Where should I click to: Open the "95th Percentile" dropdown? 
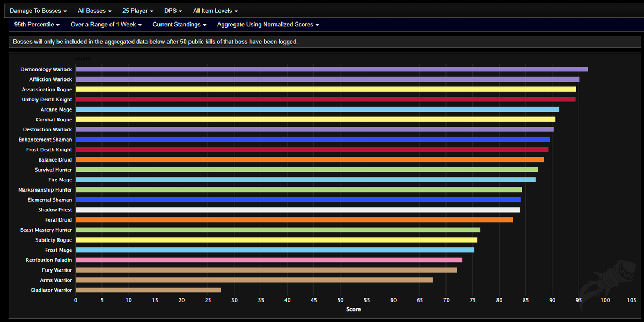click(36, 24)
